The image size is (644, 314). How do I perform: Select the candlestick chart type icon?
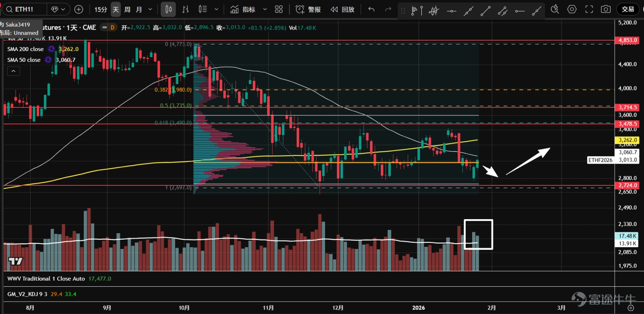click(x=169, y=9)
